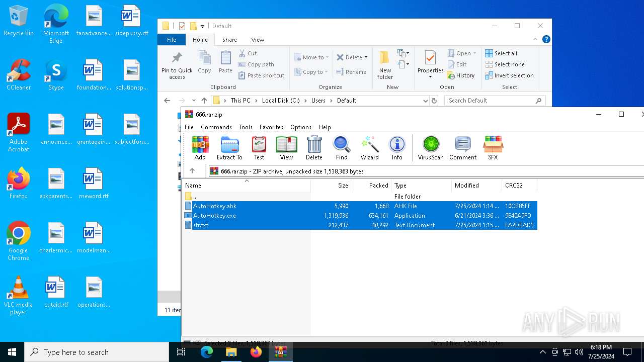Open the Favorites menu in WinRAR
Image resolution: width=644 pixels, height=362 pixels.
click(271, 127)
